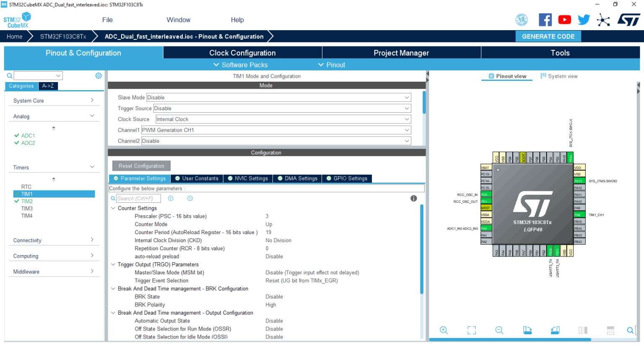Image resolution: width=644 pixels, height=346 pixels.
Task: Open the Help menu
Action: click(x=237, y=20)
